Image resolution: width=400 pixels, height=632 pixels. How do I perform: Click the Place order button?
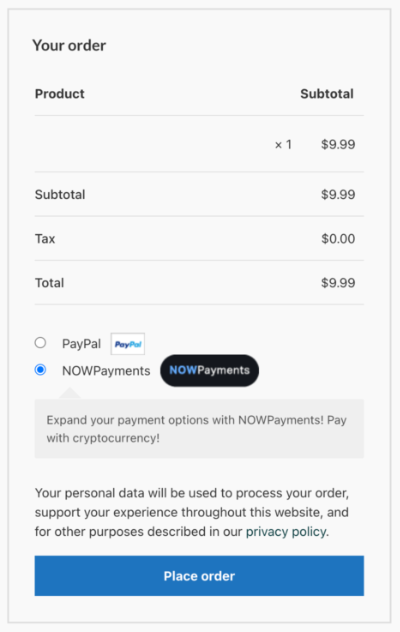pyautogui.click(x=199, y=576)
